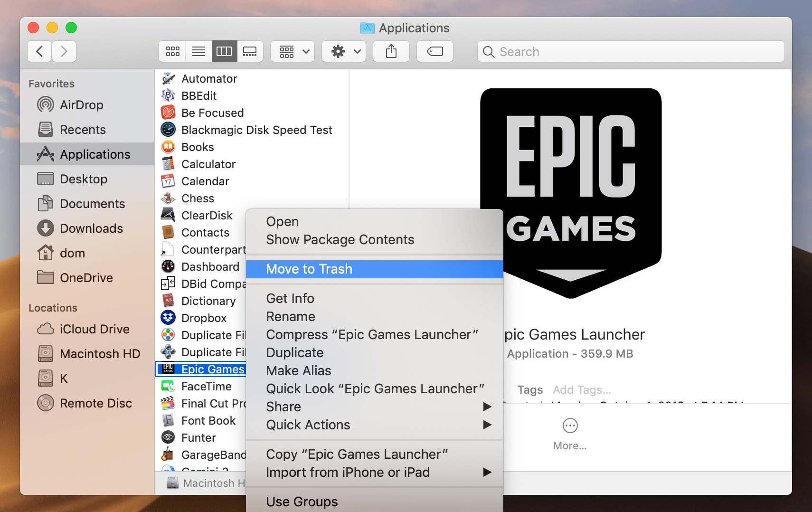Open Recents in the sidebar

(x=87, y=130)
